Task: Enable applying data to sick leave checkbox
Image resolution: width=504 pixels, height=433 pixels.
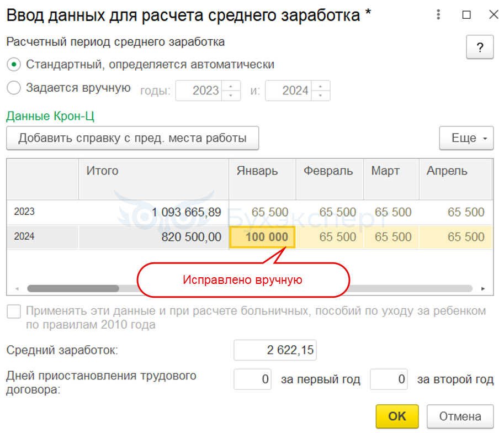Action: pos(14,311)
